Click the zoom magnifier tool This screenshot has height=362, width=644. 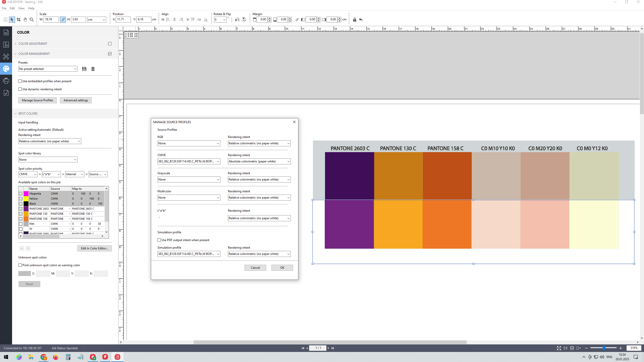32,20
